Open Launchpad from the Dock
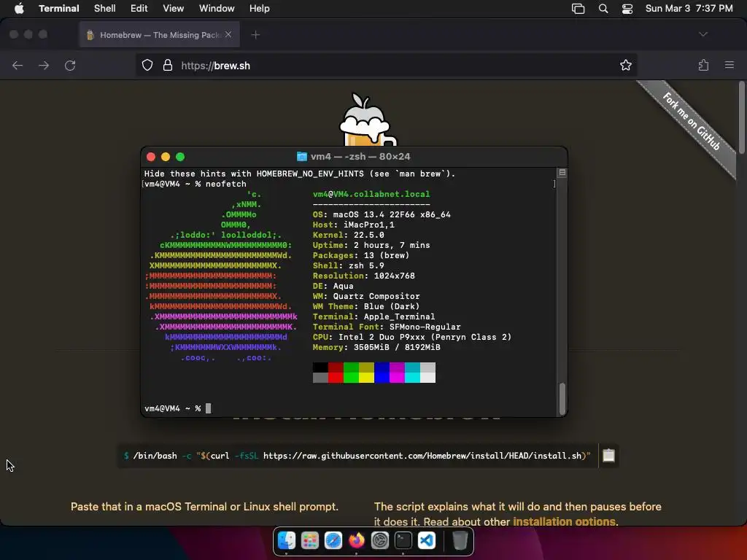The width and height of the screenshot is (747, 560). [x=310, y=540]
